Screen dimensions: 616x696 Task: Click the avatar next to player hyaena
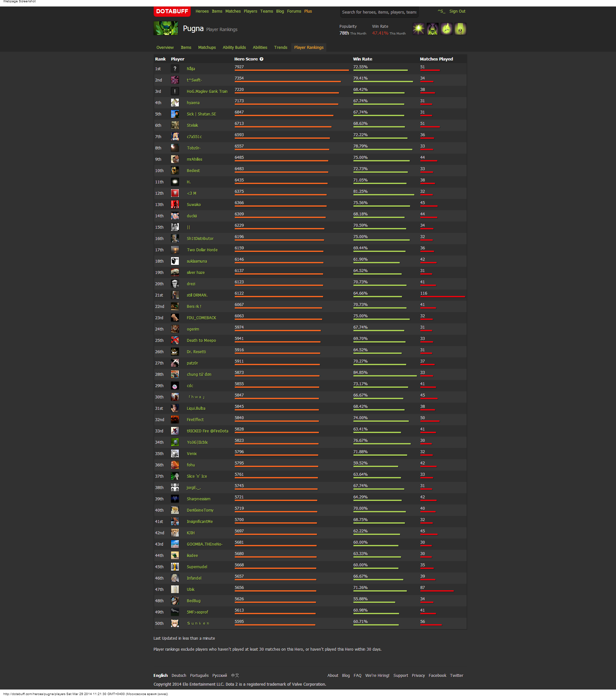[175, 103]
